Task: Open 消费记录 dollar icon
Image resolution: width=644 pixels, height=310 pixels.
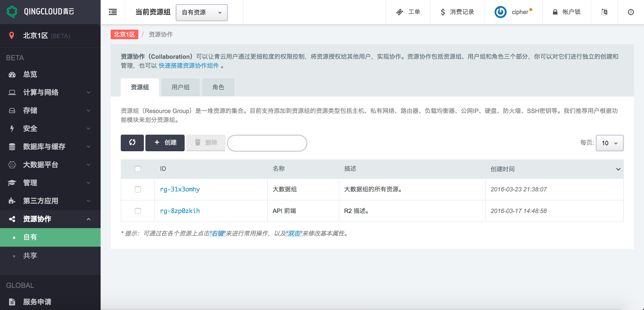Action: [443, 12]
